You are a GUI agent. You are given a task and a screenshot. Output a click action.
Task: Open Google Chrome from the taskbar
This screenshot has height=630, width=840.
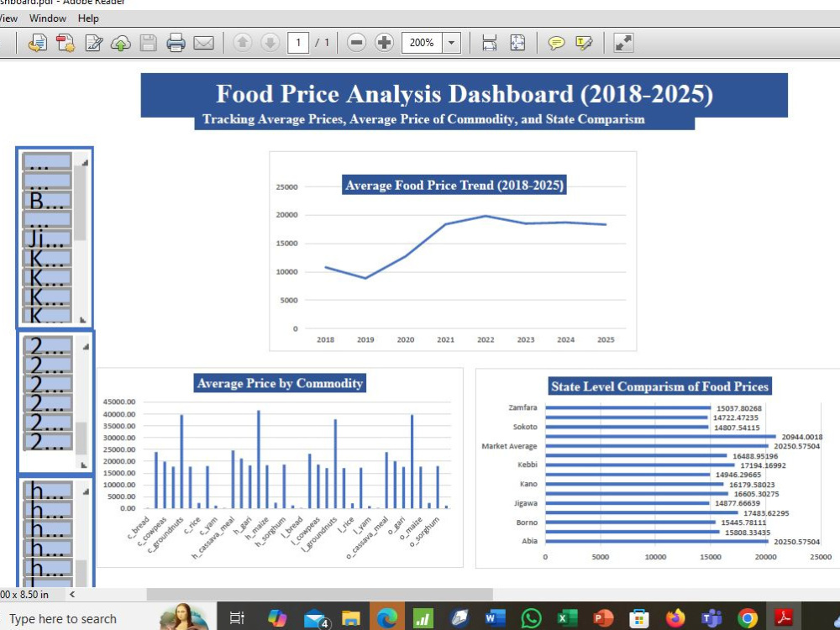click(x=748, y=618)
